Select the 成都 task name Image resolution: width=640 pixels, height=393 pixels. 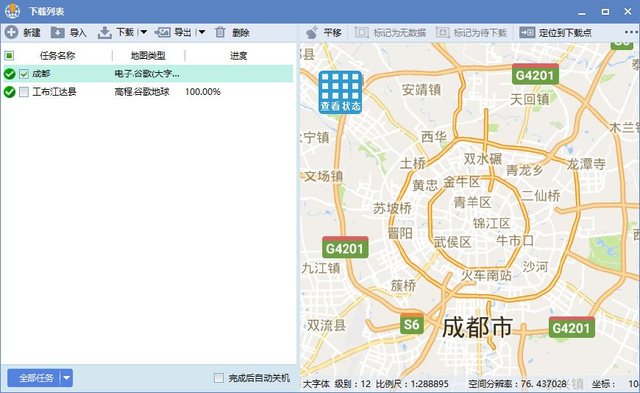(41, 74)
